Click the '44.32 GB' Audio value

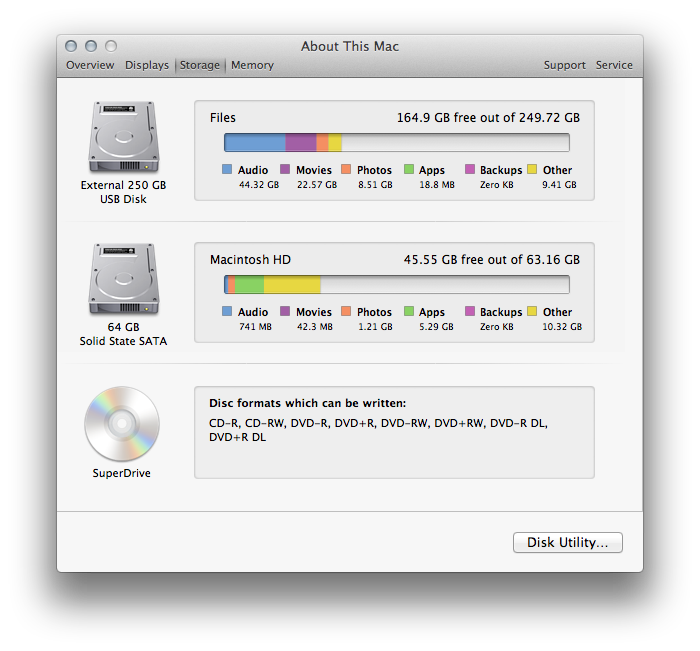(259, 185)
